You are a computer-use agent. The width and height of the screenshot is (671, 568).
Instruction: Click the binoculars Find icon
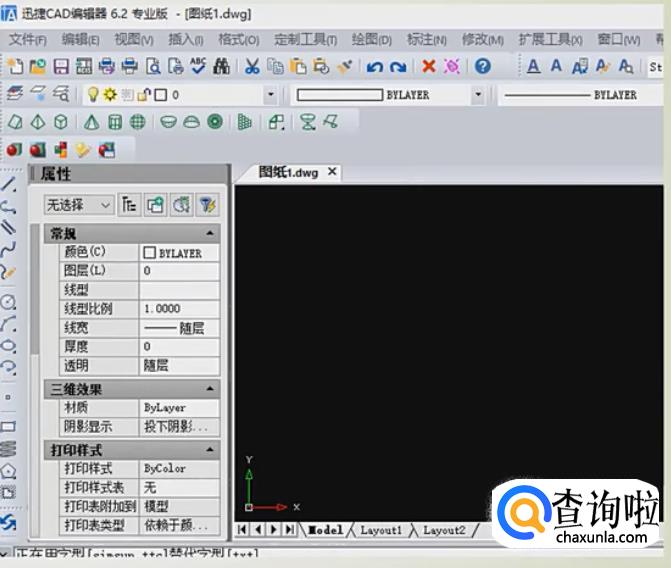coord(221,66)
